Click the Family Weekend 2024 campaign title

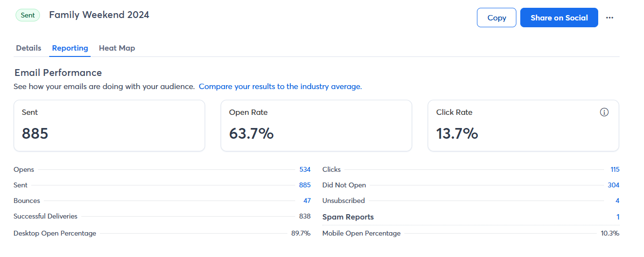tap(99, 15)
